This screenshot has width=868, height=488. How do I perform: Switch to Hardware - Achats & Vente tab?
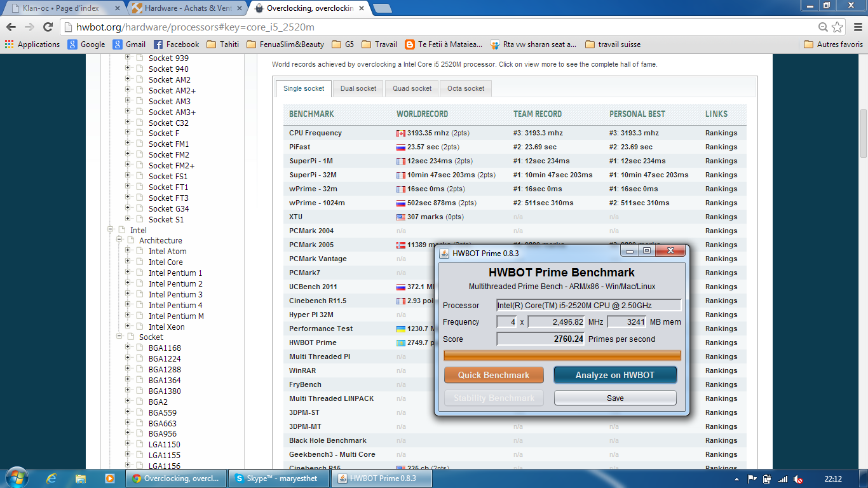(x=186, y=8)
